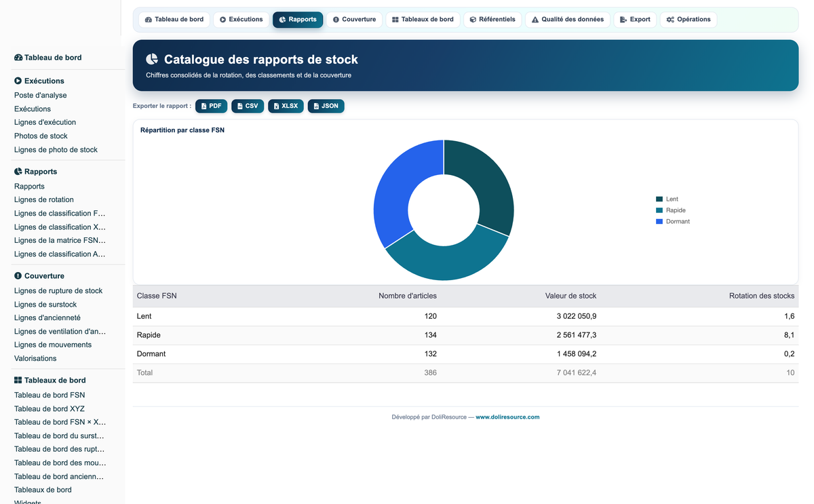The width and height of the screenshot is (814, 504).
Task: Click the Nombre d'articles column header
Action: coord(408,296)
